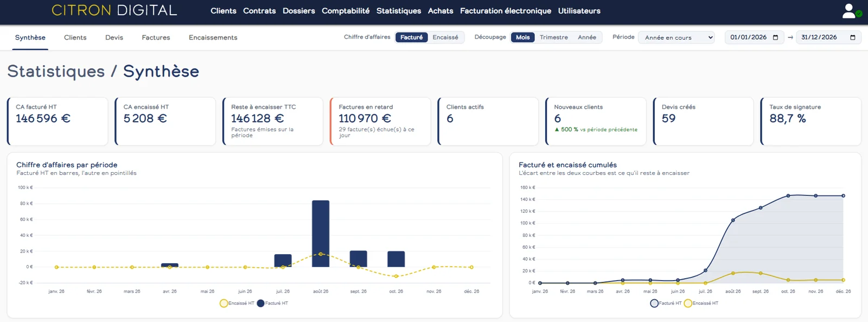868x322 pixels.
Task: Open the Période dropdown Année en cours
Action: tap(676, 37)
